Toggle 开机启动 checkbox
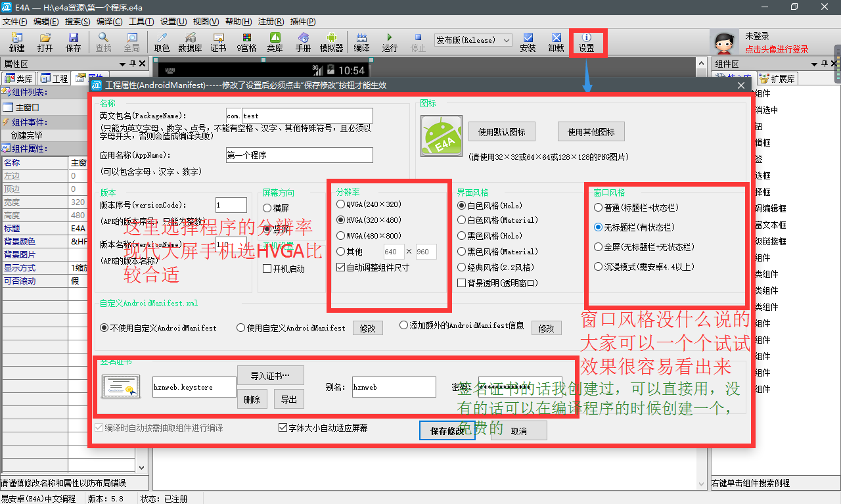Image resolution: width=841 pixels, height=504 pixels. 267,268
